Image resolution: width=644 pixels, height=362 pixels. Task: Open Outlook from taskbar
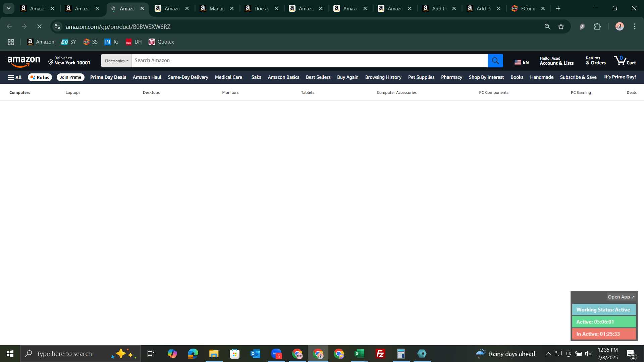coord(256,354)
